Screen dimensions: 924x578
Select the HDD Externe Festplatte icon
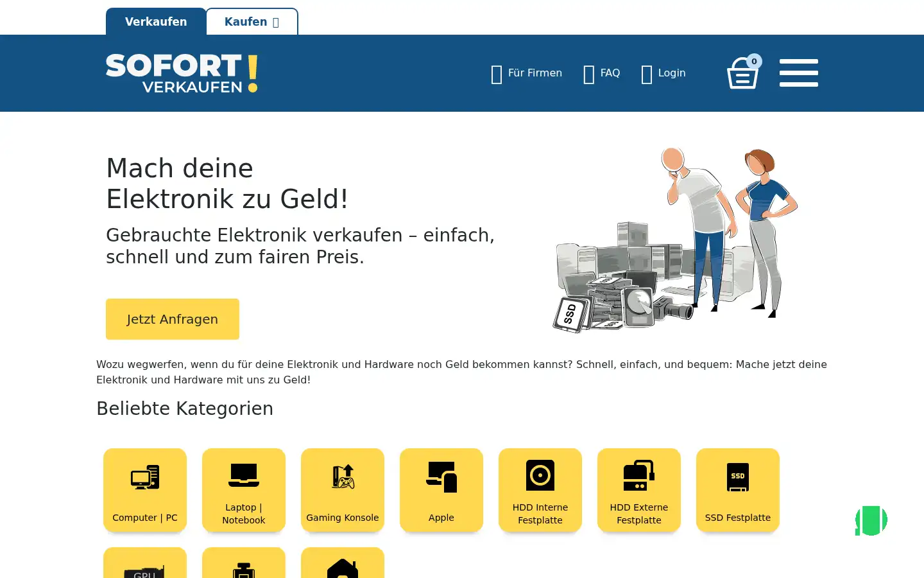[639, 475]
